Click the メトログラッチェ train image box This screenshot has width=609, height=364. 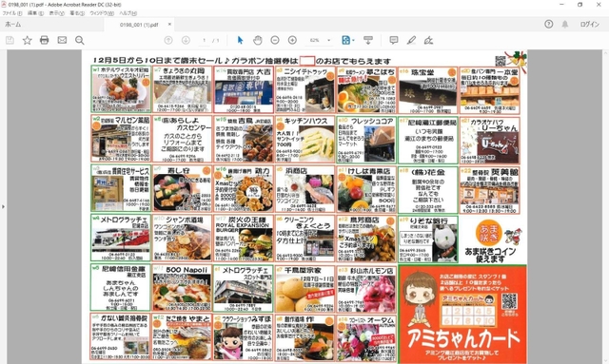[x=121, y=238]
